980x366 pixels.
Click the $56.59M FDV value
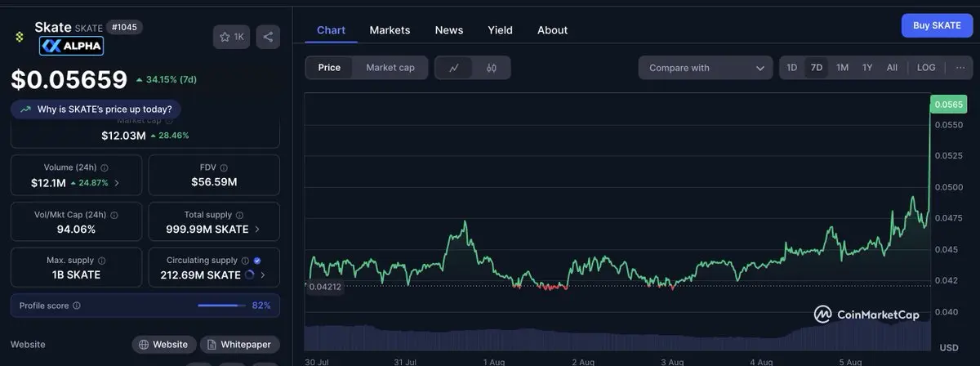[214, 181]
